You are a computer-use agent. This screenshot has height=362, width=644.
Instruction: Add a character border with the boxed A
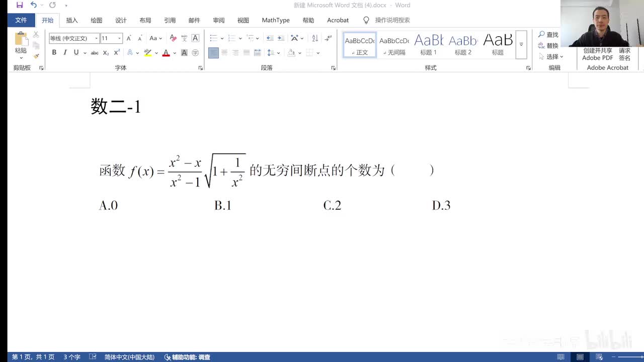195,38
